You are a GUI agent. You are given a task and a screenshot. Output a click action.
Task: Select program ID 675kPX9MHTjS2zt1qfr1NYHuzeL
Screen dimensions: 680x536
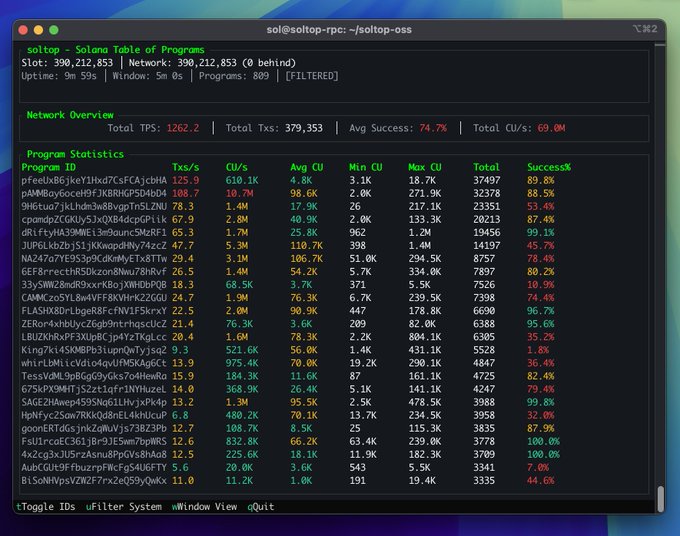coord(94,389)
